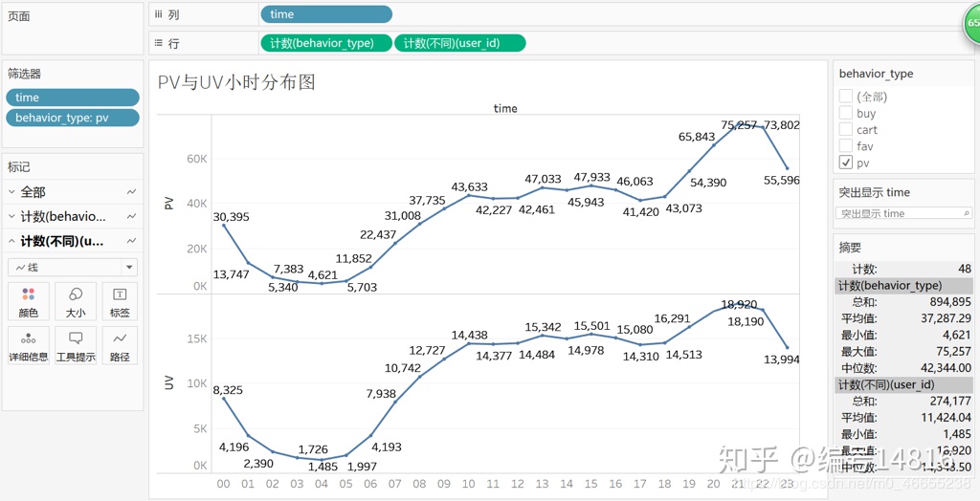Expand the 全部 marks section
This screenshot has height=501, width=980.
(12, 192)
